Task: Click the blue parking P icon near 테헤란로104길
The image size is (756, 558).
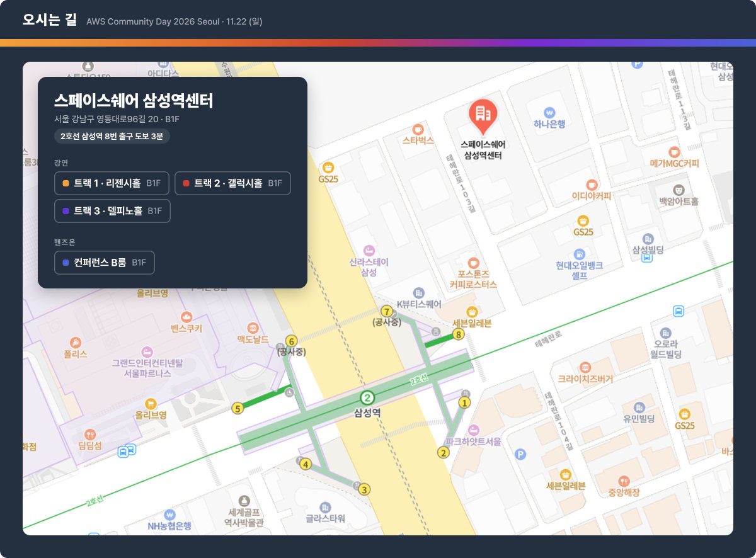Action: point(520,454)
